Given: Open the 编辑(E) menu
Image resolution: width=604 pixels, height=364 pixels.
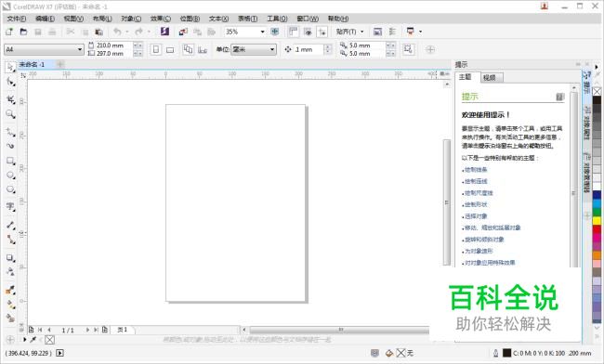Looking at the screenshot, I should [x=46, y=19].
